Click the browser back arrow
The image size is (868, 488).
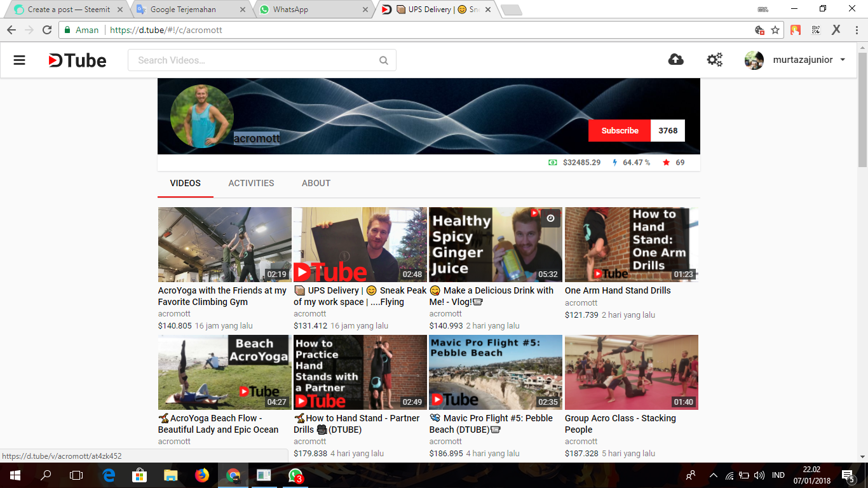click(x=11, y=29)
